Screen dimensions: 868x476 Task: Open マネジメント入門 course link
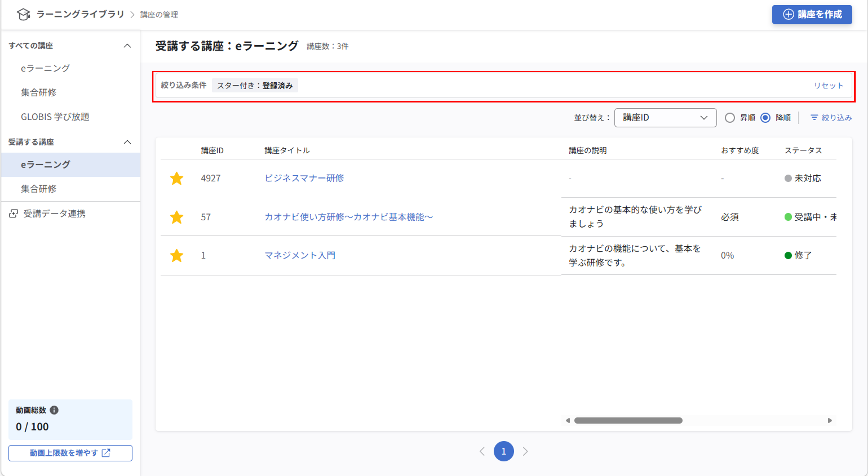tap(300, 255)
